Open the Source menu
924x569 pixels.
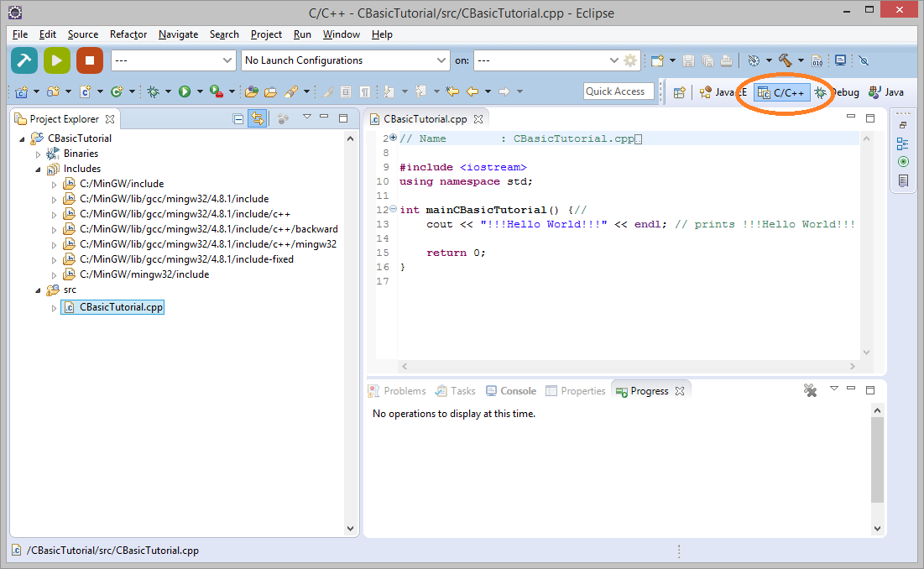(83, 34)
